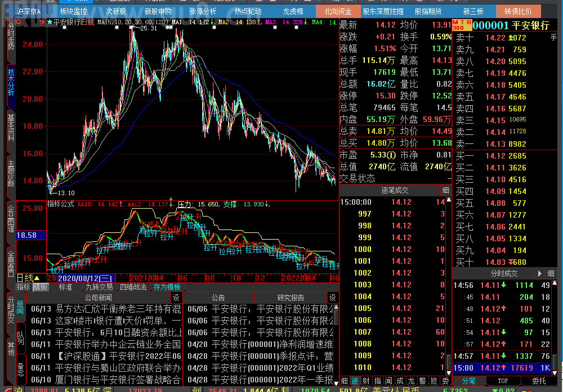The image size is (563, 392).
Task: Open the 热点轮动 tab
Action: pyautogui.click(x=248, y=11)
